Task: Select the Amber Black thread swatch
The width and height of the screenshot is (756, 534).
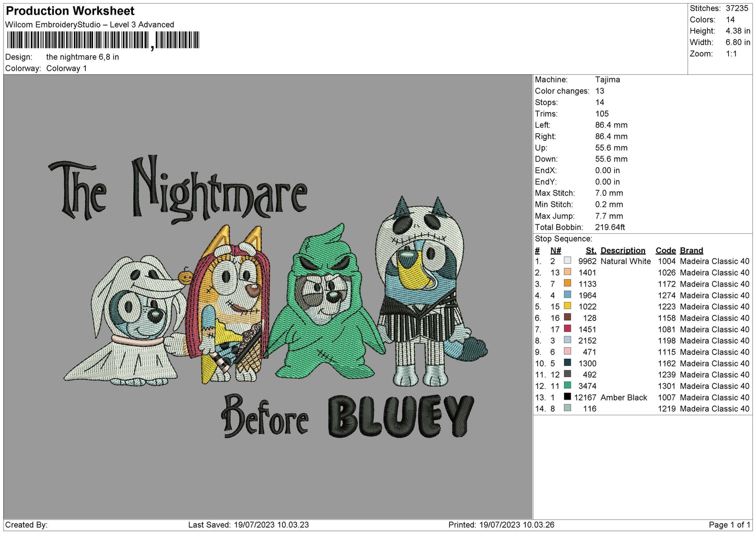Action: click(x=567, y=397)
